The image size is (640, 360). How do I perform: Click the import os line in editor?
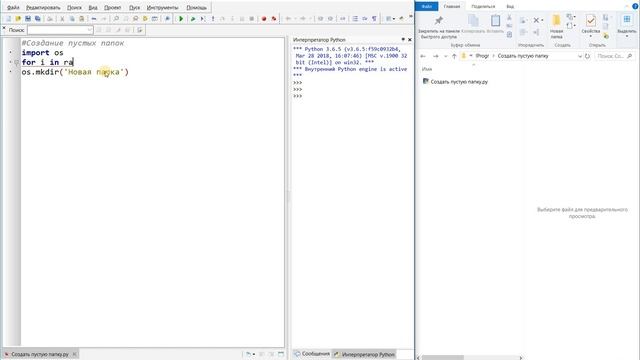click(x=42, y=53)
